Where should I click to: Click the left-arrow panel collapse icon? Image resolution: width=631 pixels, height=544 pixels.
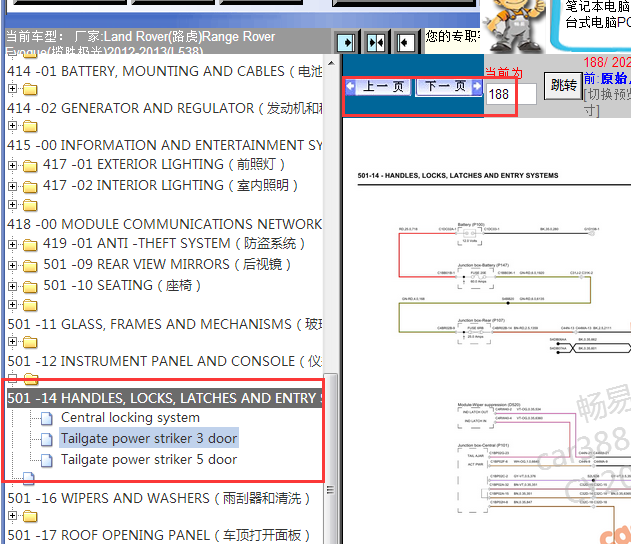[405, 42]
